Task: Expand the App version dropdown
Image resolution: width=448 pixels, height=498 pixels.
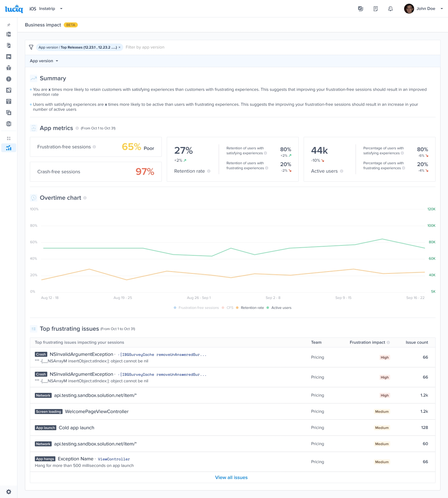Action: [x=44, y=61]
